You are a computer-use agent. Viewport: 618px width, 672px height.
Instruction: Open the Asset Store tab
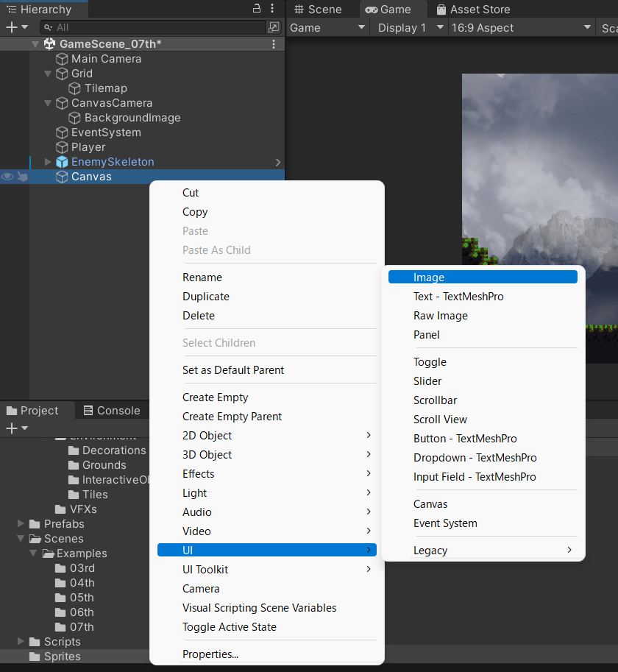(473, 10)
